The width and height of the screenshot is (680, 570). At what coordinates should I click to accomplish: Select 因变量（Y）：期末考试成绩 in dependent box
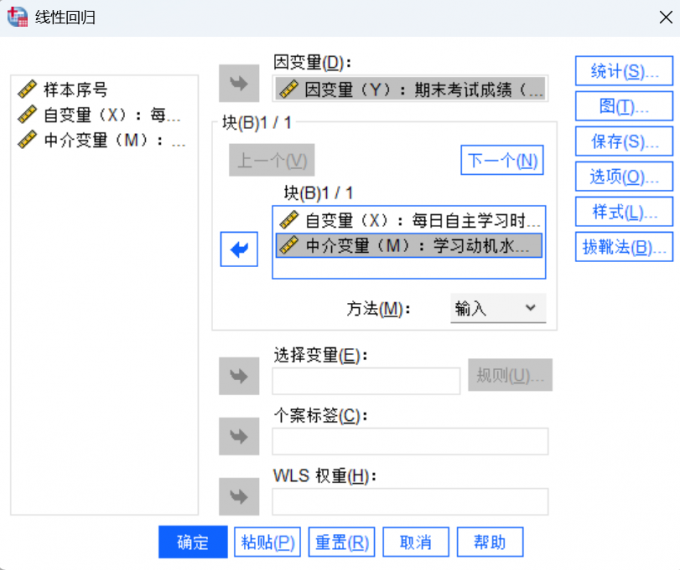tap(410, 89)
